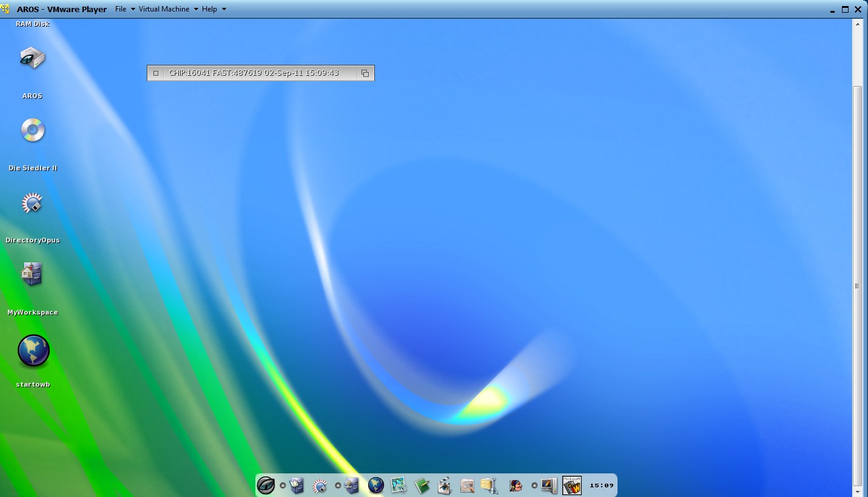868x497 pixels.
Task: Open the green notebook icon in the dock
Action: point(422,485)
